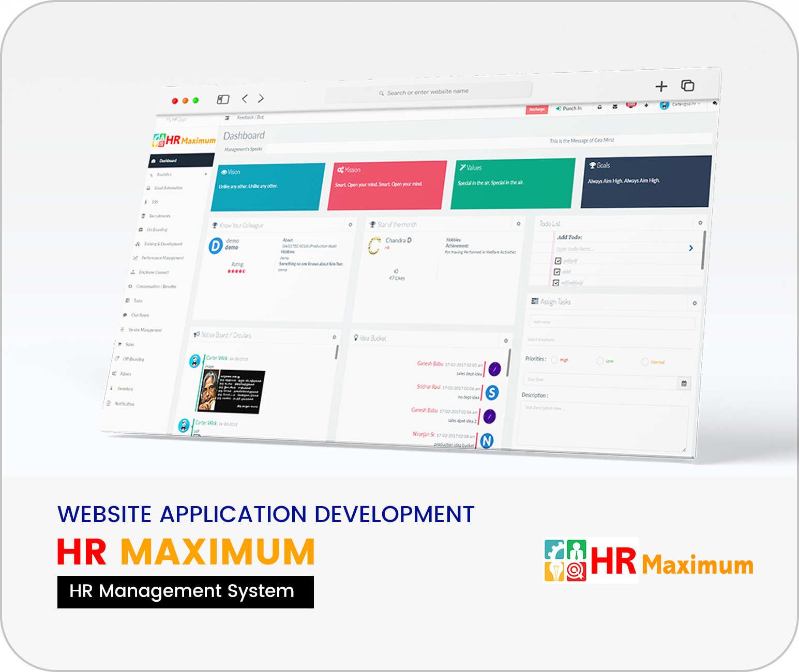Image resolution: width=799 pixels, height=672 pixels.
Task: Click the red notification badge icon
Action: (x=631, y=105)
